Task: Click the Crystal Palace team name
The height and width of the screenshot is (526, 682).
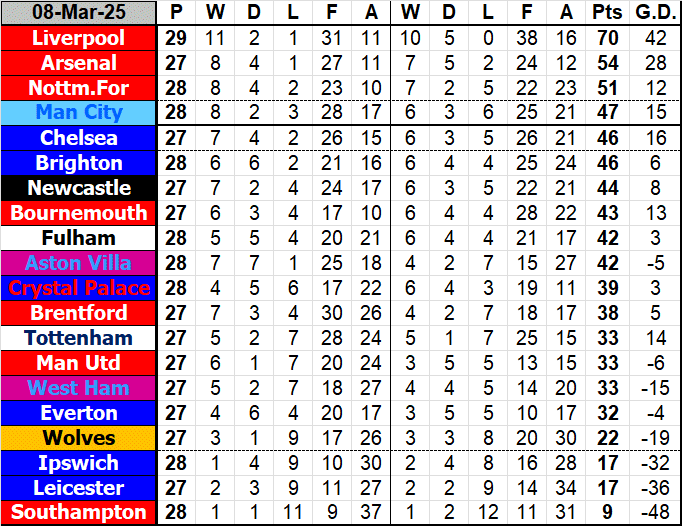Action: [79, 288]
